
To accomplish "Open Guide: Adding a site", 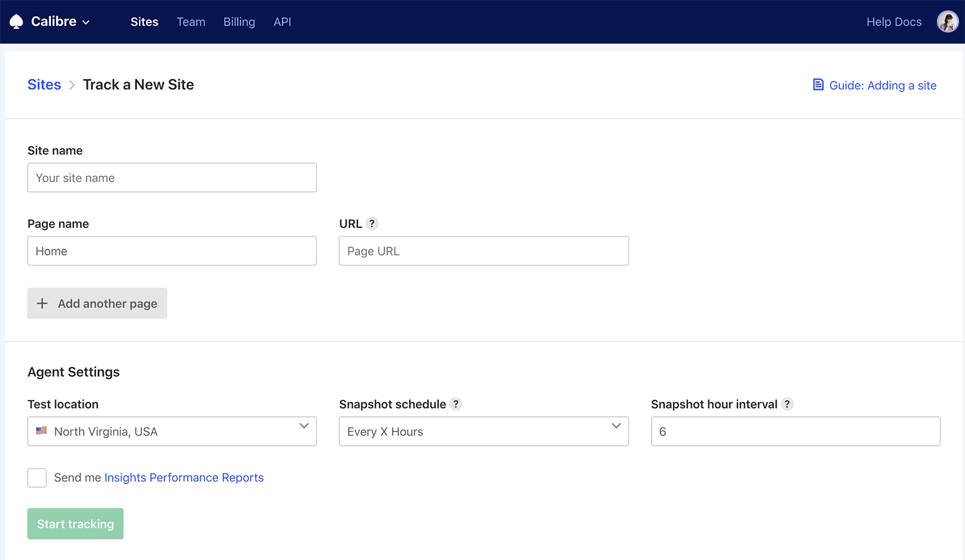I will (x=882, y=85).
